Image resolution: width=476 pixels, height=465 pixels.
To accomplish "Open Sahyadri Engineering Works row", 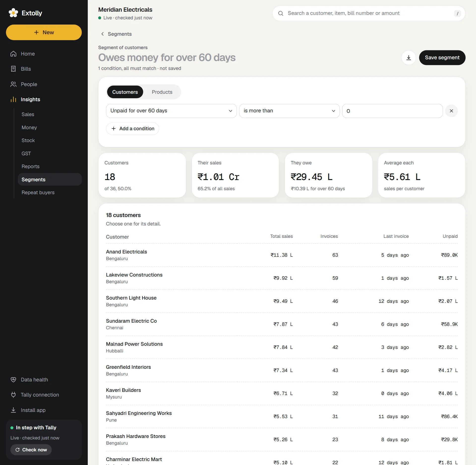I will 282,417.
